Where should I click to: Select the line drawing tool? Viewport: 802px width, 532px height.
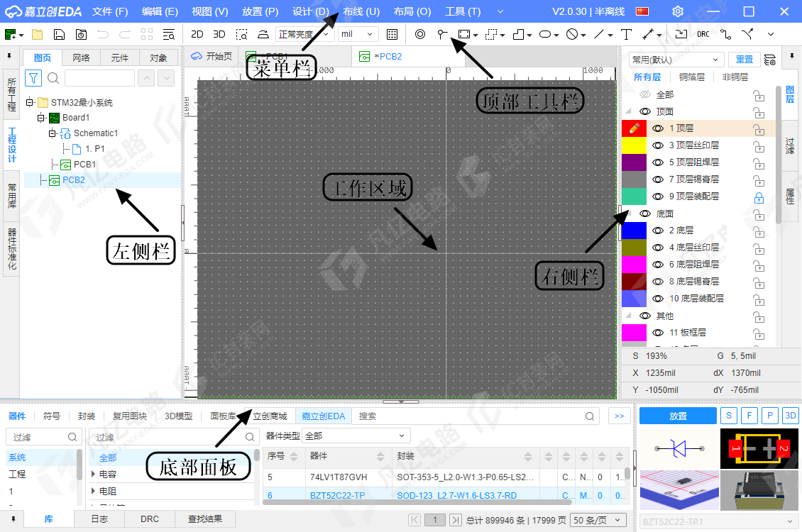click(x=599, y=34)
